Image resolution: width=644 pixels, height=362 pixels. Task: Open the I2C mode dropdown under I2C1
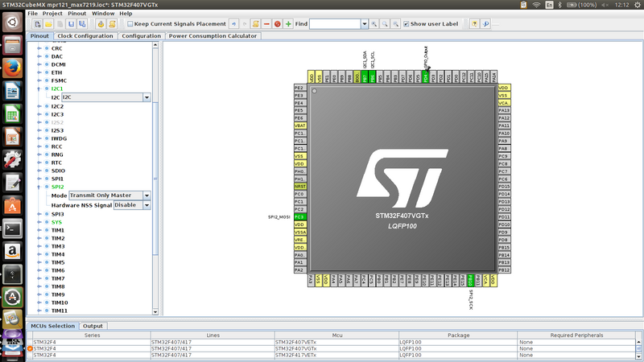click(147, 97)
